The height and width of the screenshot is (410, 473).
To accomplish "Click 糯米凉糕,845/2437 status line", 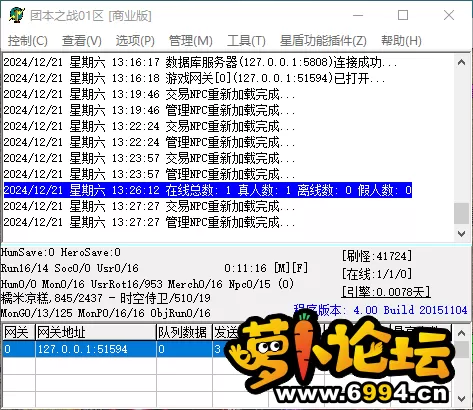I will 106,298.
